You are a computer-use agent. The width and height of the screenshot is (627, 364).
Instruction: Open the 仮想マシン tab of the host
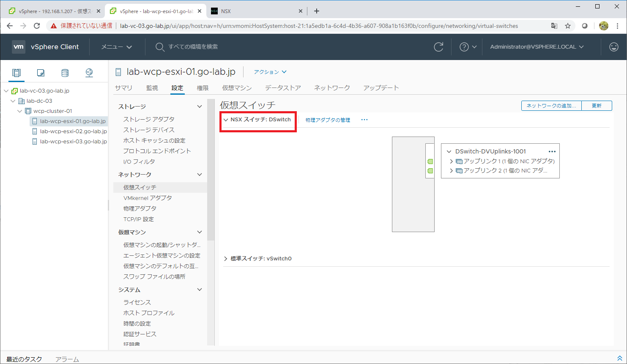237,88
